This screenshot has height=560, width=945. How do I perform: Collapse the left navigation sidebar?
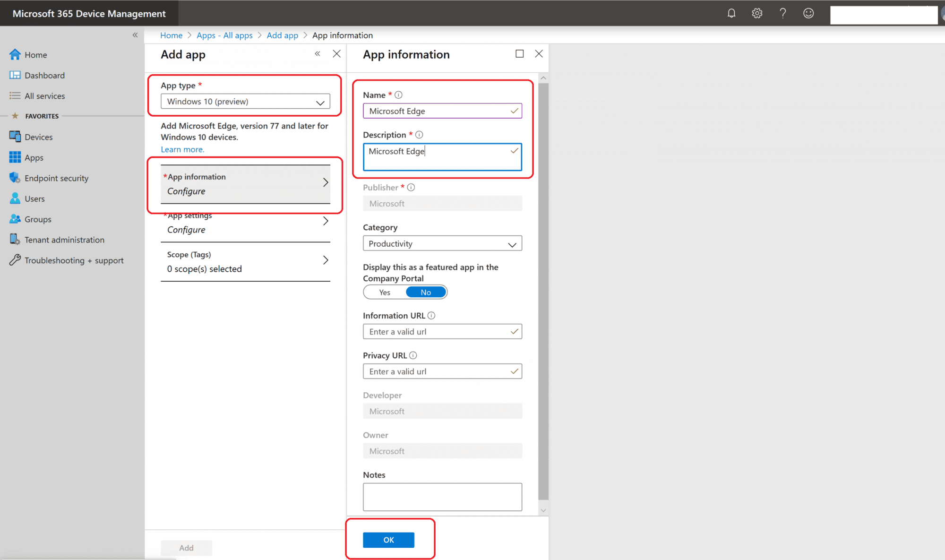[135, 35]
